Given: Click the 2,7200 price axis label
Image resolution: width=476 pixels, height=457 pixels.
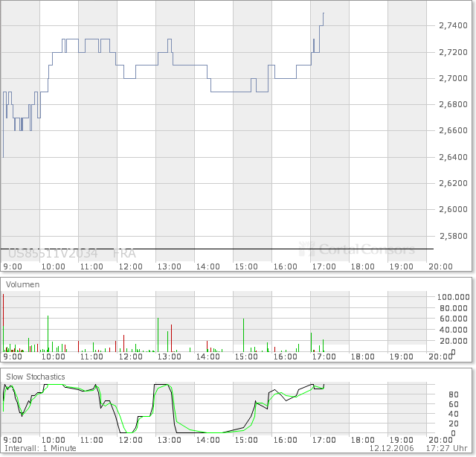Looking at the screenshot, I should (453, 52).
